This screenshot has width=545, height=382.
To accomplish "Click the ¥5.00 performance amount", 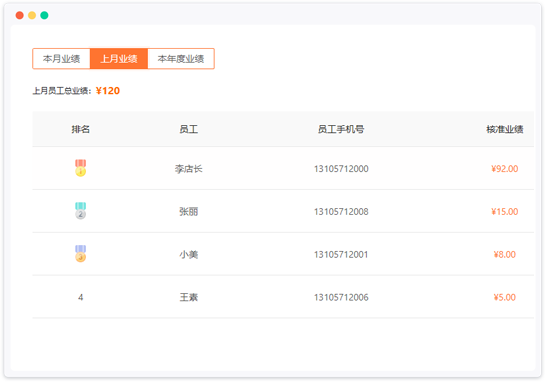I will tap(504, 297).
